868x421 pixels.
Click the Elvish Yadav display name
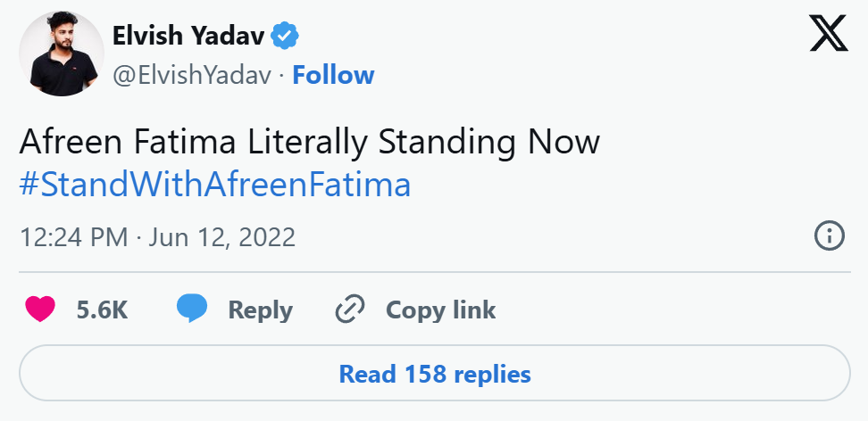(x=188, y=37)
